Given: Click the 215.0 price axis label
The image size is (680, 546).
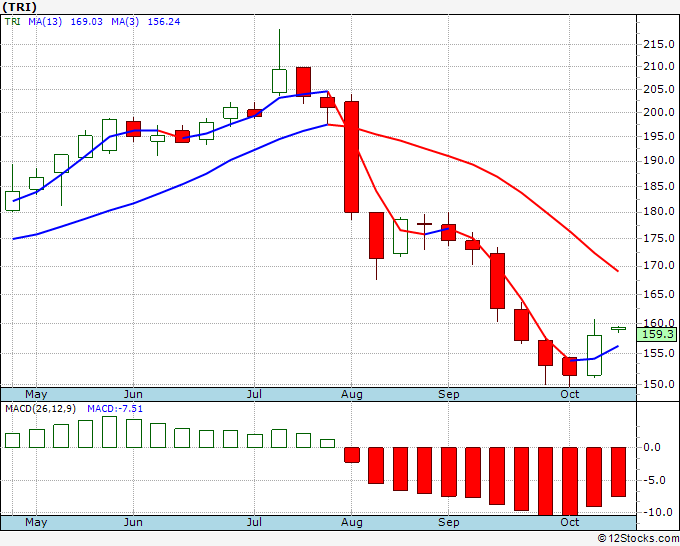Looking at the screenshot, I should pyautogui.click(x=659, y=44).
